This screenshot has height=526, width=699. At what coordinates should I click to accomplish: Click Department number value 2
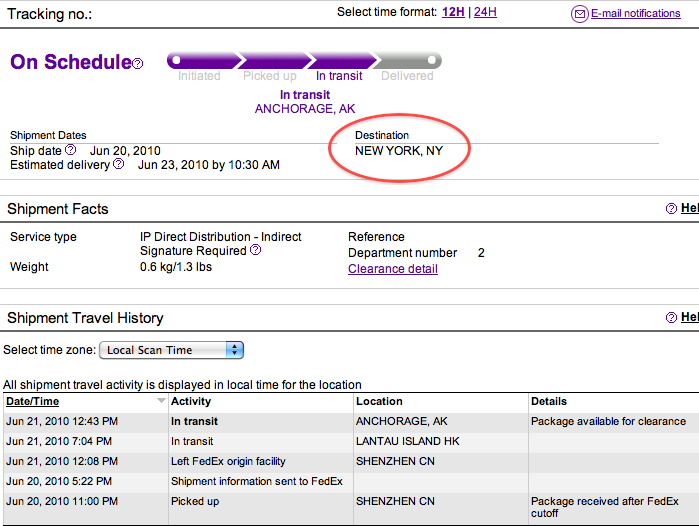click(481, 253)
